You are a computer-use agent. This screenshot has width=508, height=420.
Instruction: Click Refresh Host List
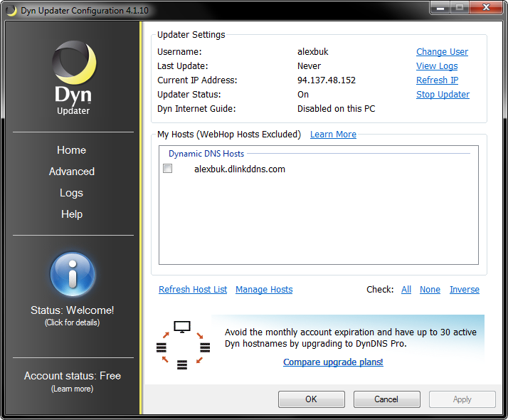pos(193,290)
